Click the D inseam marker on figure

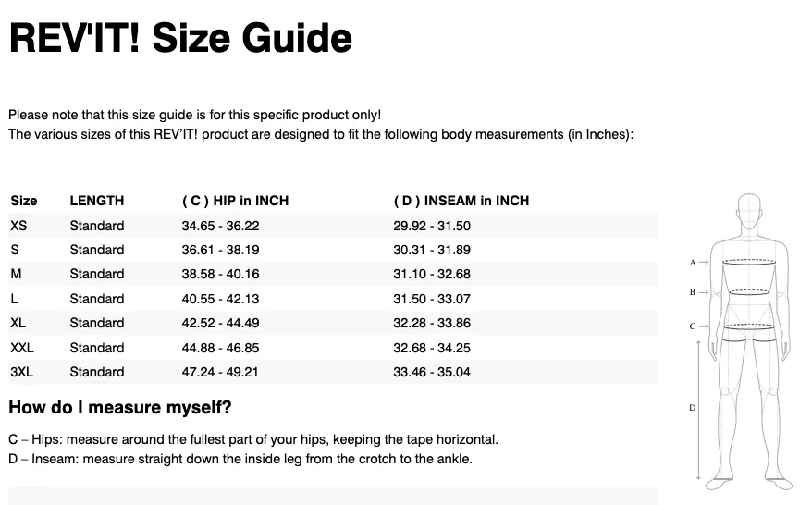pyautogui.click(x=693, y=408)
